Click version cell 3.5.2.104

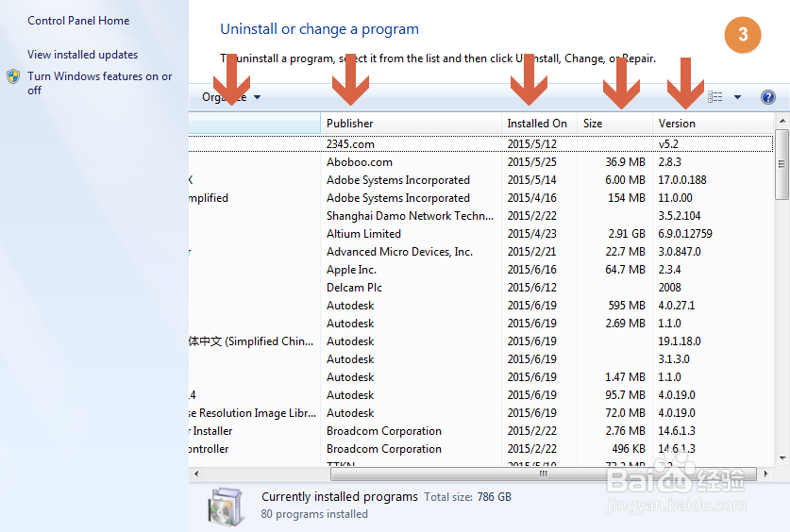[680, 216]
